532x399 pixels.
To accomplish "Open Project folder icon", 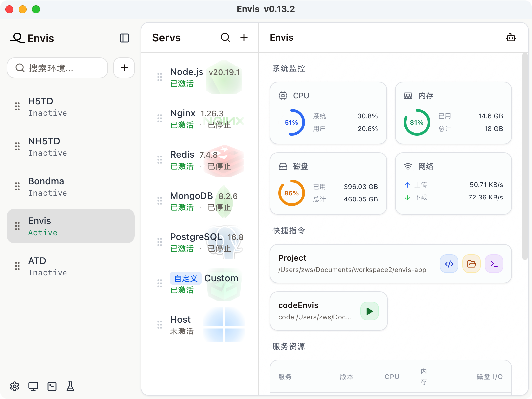I will (471, 264).
